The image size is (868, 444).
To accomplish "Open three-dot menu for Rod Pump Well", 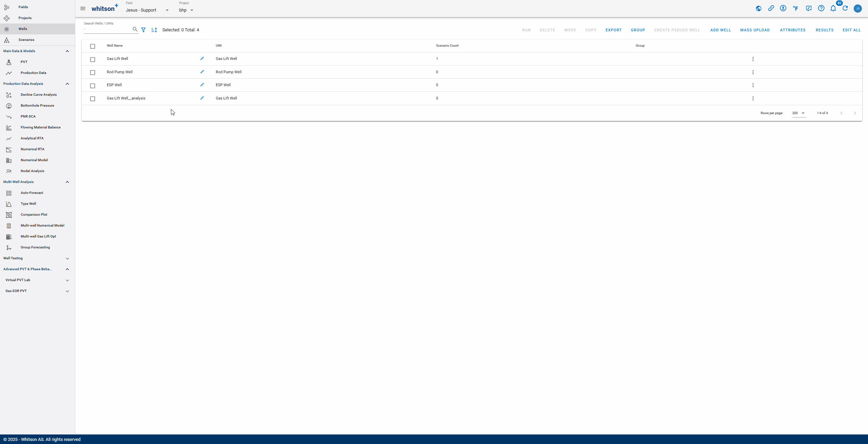I will click(753, 72).
